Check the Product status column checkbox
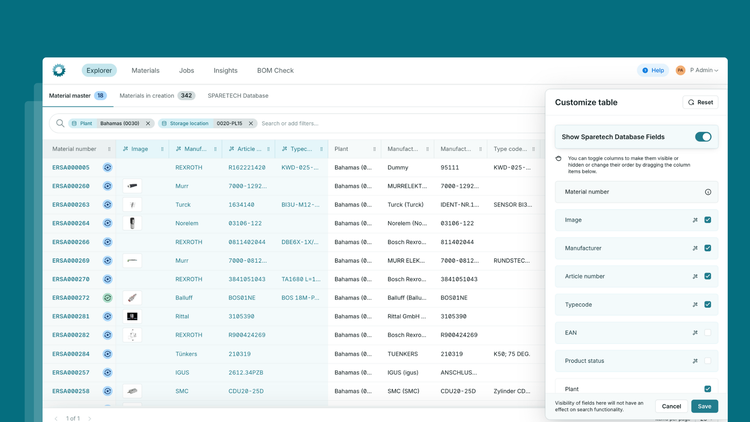Screen dimensions: 750x422 [708, 361]
